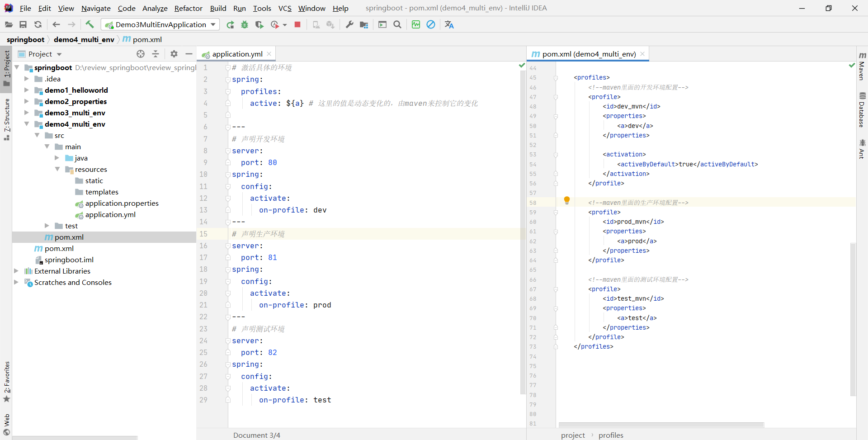The height and width of the screenshot is (440, 868).
Task: Click the Run with Coverage shield icon
Action: click(x=259, y=24)
